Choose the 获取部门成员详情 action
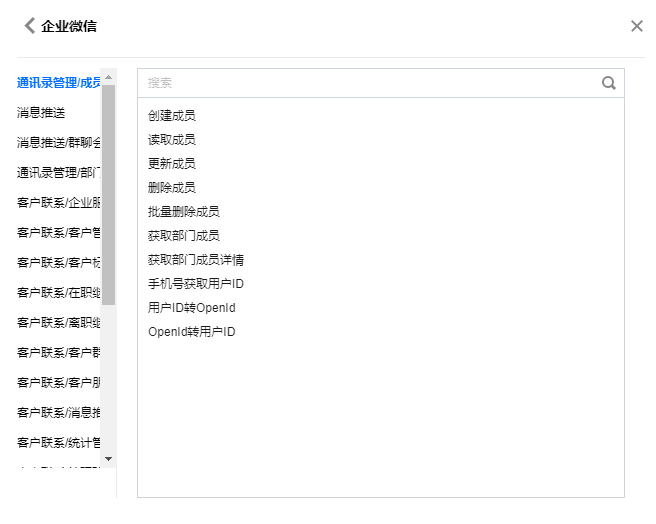This screenshot has height=524, width=656. [x=196, y=260]
